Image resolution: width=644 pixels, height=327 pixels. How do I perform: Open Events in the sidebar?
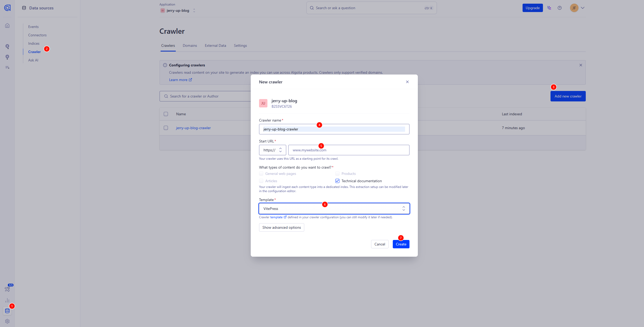33,27
